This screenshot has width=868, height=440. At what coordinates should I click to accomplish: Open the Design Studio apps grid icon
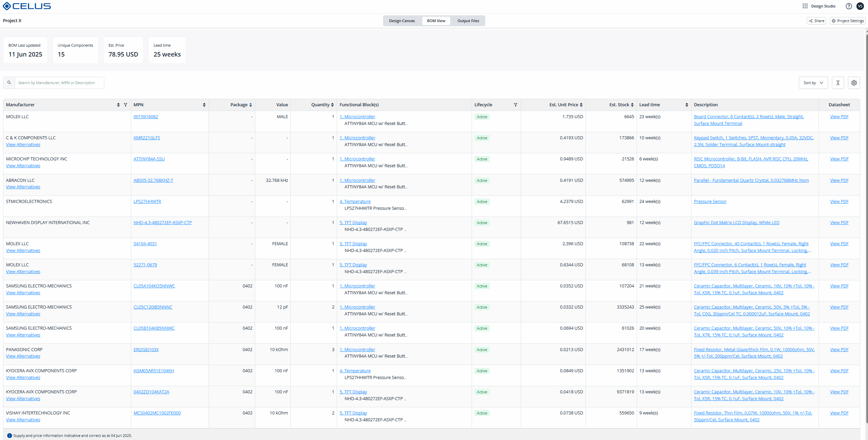(x=805, y=6)
